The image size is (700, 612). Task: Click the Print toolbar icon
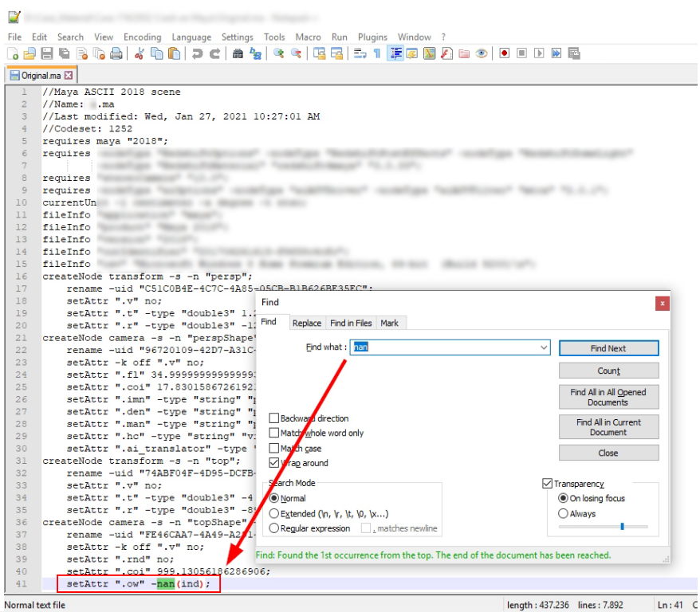(116, 53)
